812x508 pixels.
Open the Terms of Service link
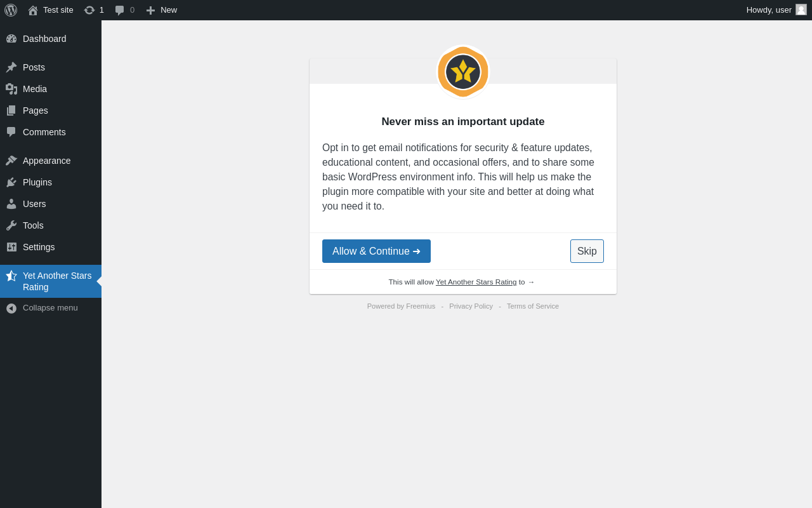click(x=533, y=306)
